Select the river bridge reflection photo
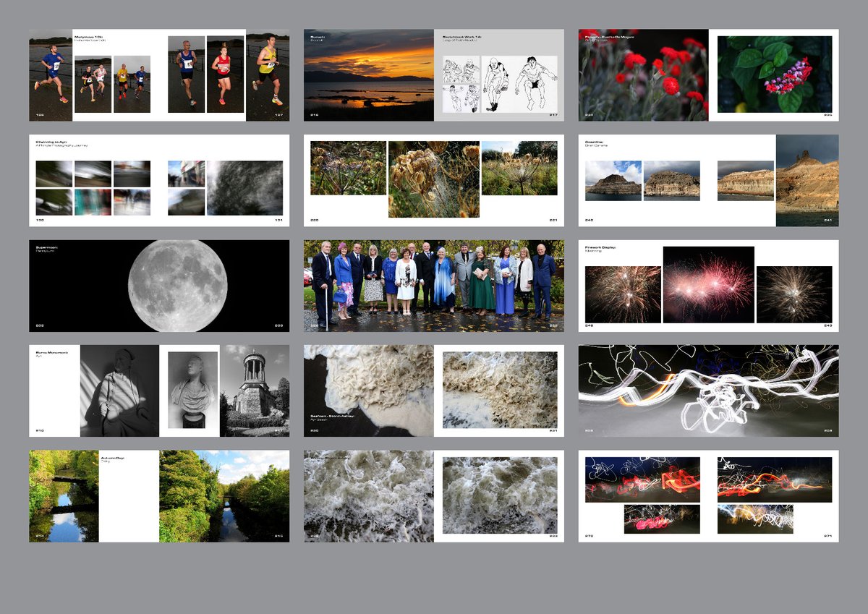Viewport: 868px width, 614px height. [64, 496]
